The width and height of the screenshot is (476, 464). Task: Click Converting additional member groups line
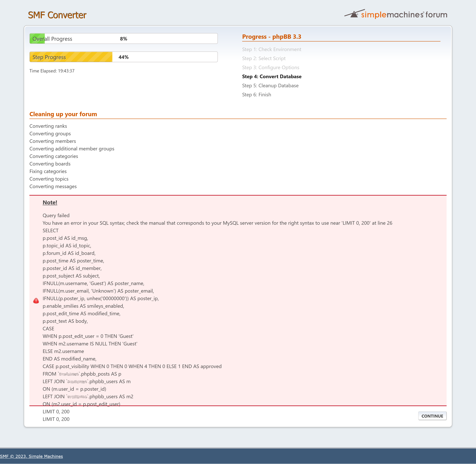pyautogui.click(x=72, y=149)
